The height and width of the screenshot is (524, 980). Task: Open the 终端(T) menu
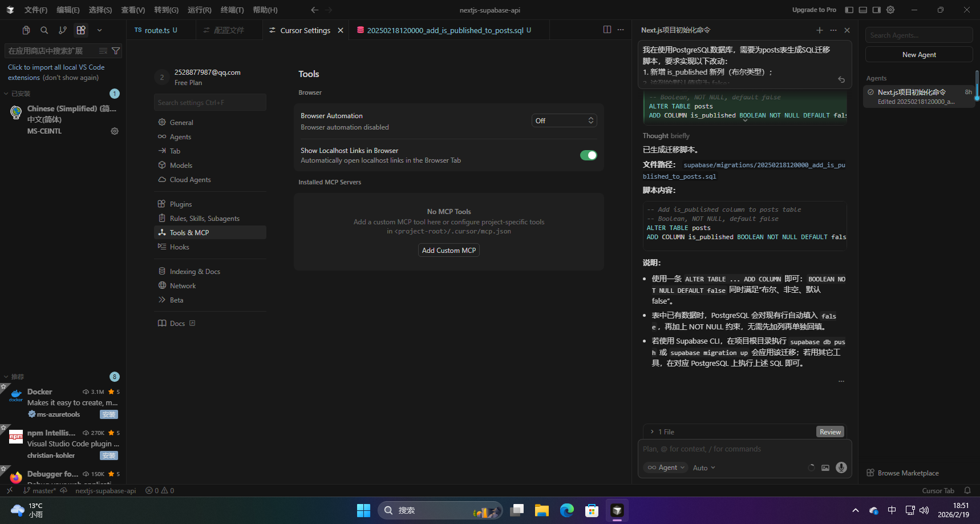coord(232,10)
